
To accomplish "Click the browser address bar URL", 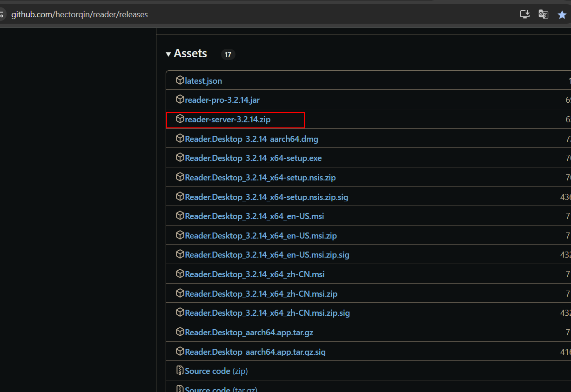I will (x=80, y=14).
